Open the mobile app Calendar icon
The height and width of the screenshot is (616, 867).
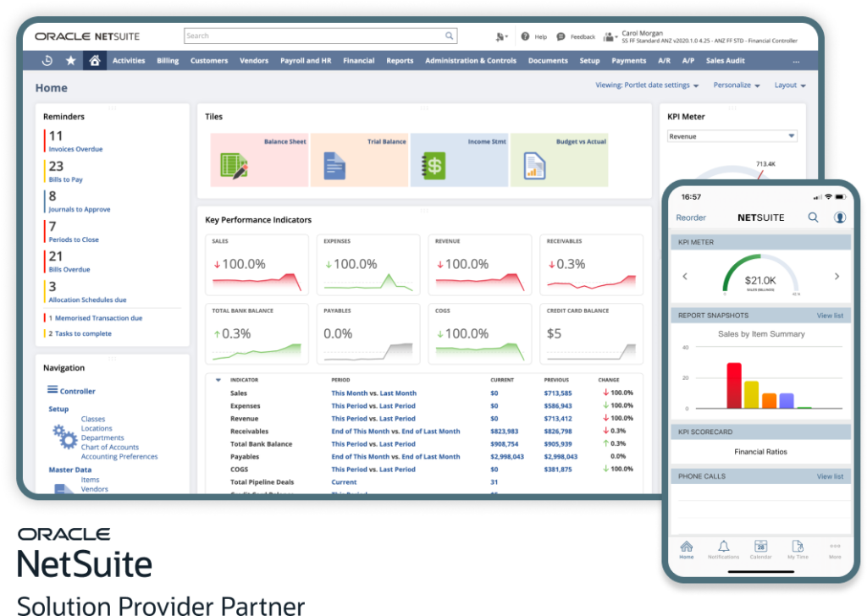tap(760, 548)
